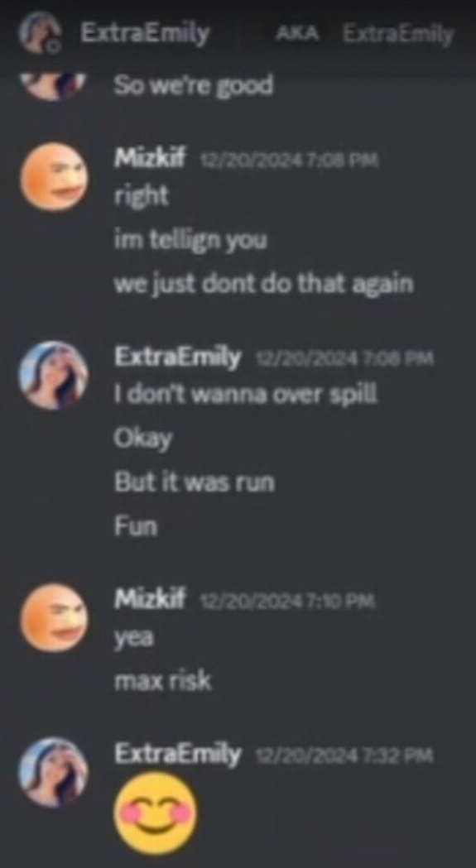Open ExtraEmily's avatar at the 7:32 PM message
Viewport: 476px width, 868px height.
click(54, 772)
